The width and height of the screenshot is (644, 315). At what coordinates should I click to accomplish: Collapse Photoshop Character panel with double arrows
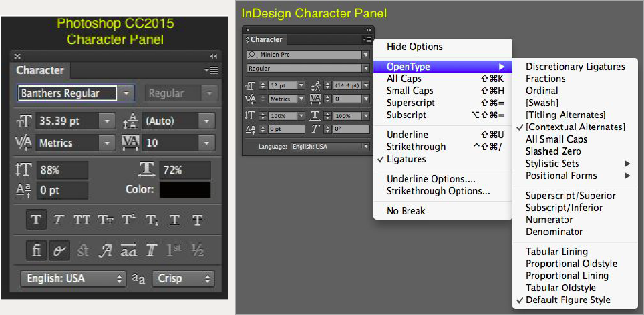coord(213,56)
